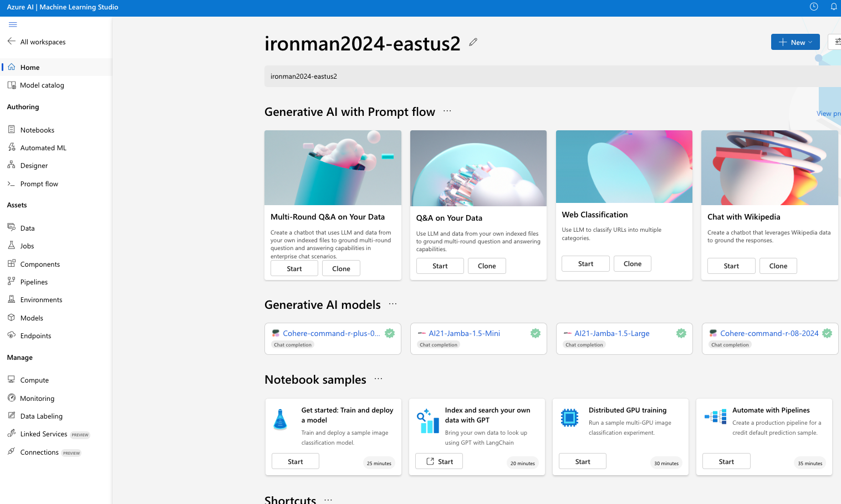This screenshot has width=841, height=504.
Task: Open Cohere-command-r-08-2024 model link
Action: [769, 333]
